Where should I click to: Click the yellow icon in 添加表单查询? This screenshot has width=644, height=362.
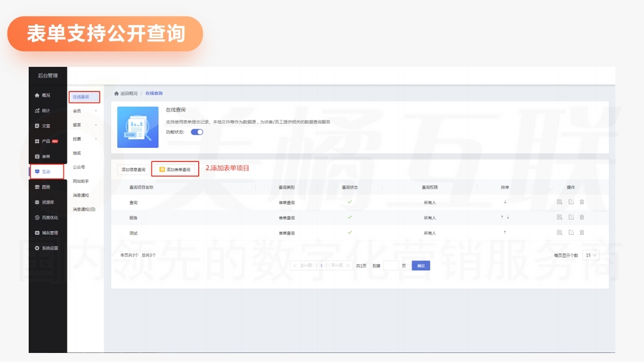click(162, 169)
